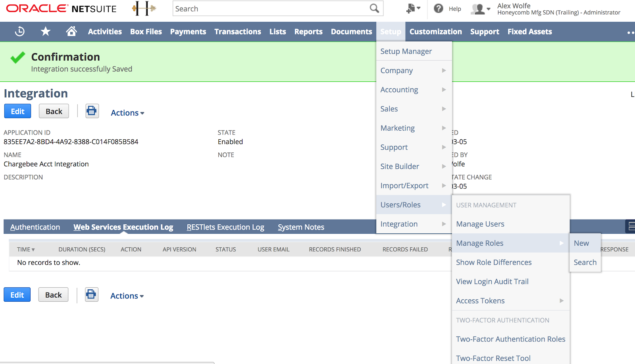Expand the Support submenu in Setup
Image resolution: width=635 pixels, height=364 pixels.
click(414, 147)
